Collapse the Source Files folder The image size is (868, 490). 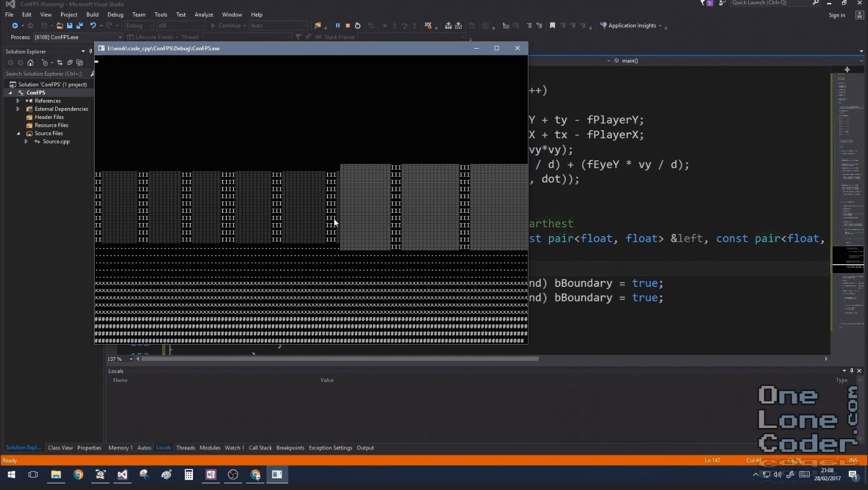[x=18, y=133]
